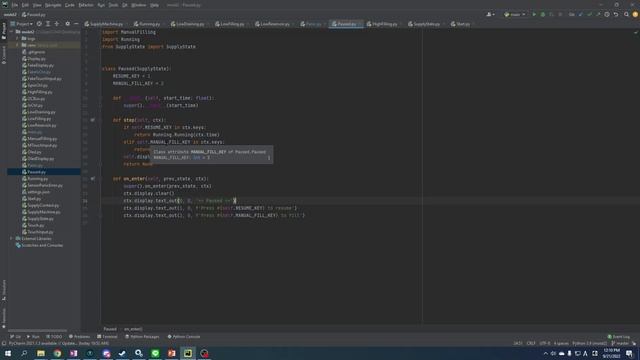Click the inspections checkmark in editor corner
The height and width of the screenshot is (360, 640).
636,32
